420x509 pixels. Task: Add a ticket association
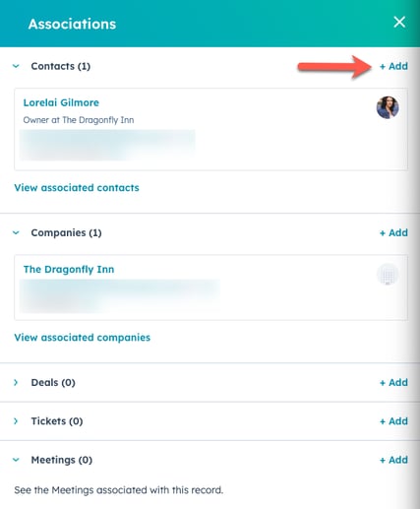pos(393,421)
